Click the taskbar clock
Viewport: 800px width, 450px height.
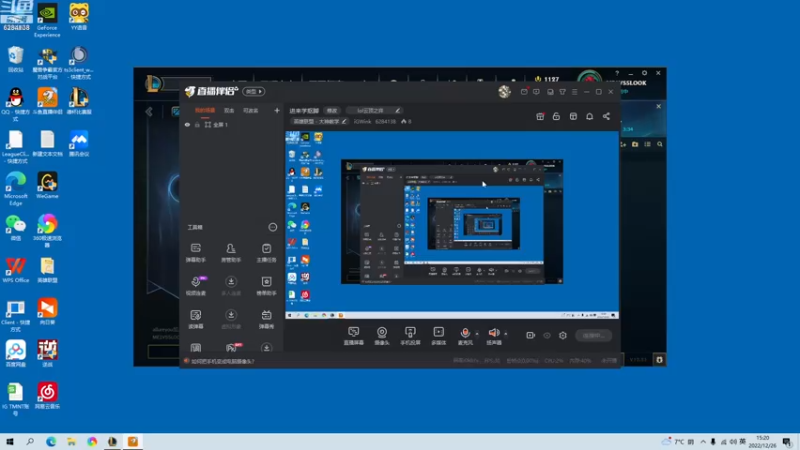(762, 442)
